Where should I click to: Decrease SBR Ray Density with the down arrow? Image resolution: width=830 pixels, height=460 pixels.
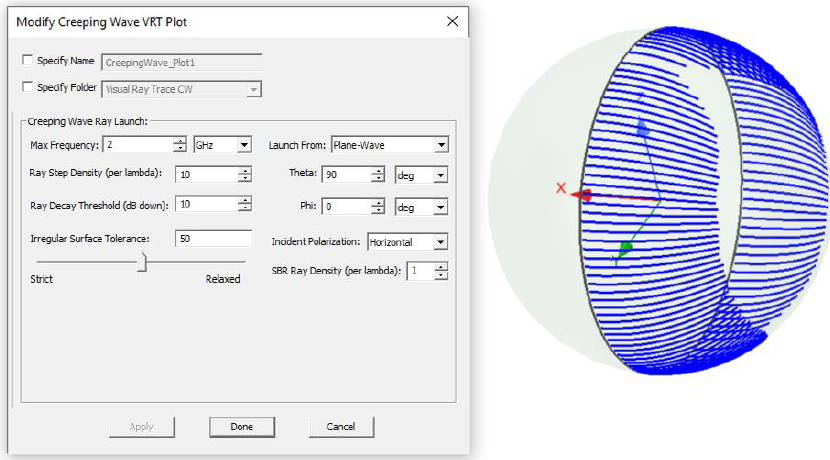[x=441, y=274]
